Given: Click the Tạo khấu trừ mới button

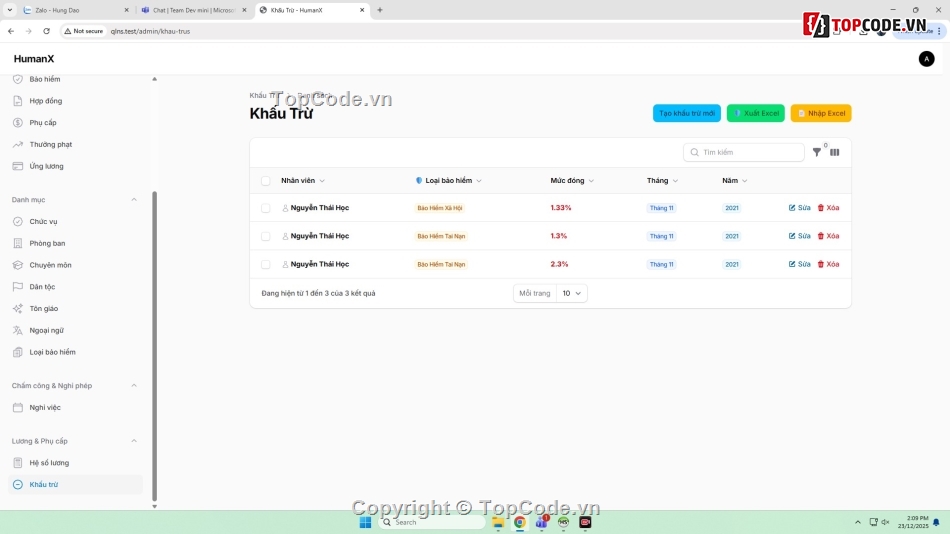Looking at the screenshot, I should pyautogui.click(x=686, y=113).
